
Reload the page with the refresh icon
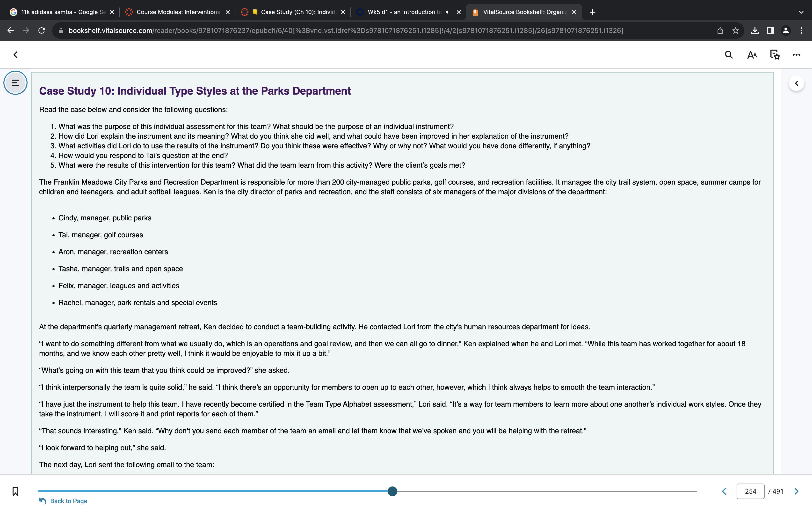pos(42,30)
